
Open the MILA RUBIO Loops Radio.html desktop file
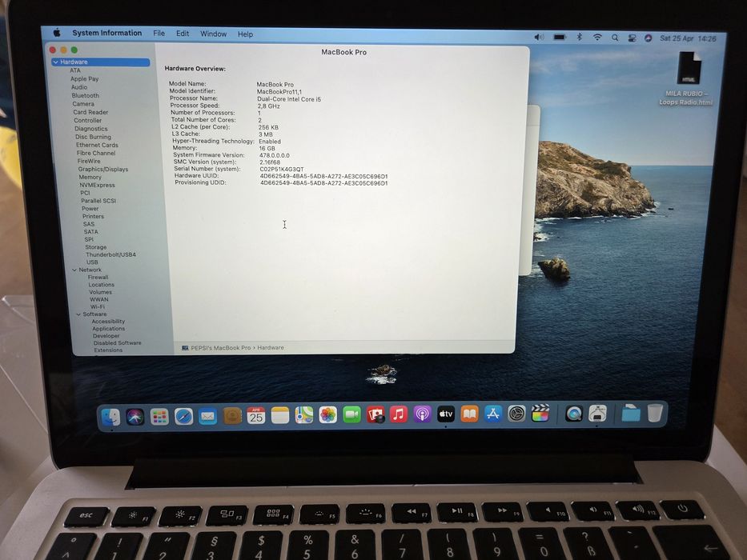pos(688,78)
